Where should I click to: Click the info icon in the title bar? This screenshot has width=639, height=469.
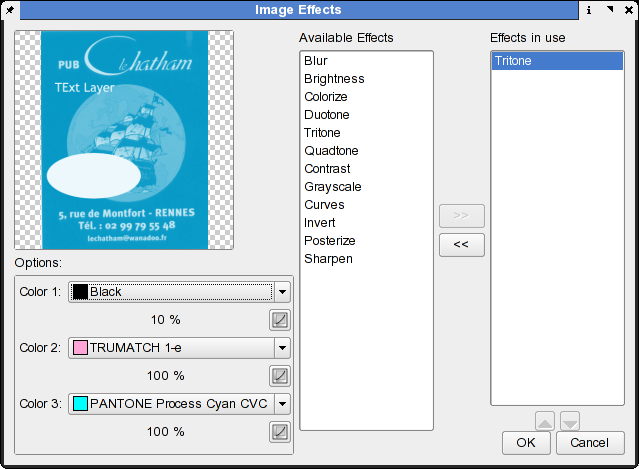[x=590, y=10]
